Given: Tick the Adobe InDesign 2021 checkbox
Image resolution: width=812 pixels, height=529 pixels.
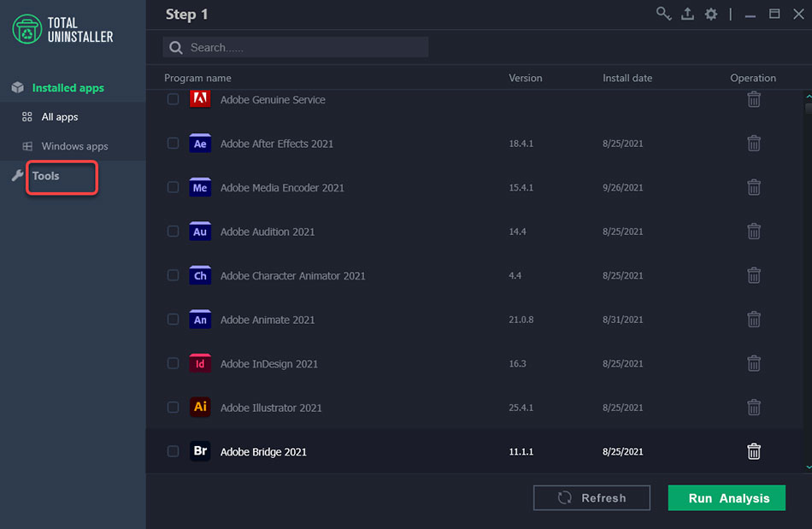Looking at the screenshot, I should pyautogui.click(x=173, y=363).
